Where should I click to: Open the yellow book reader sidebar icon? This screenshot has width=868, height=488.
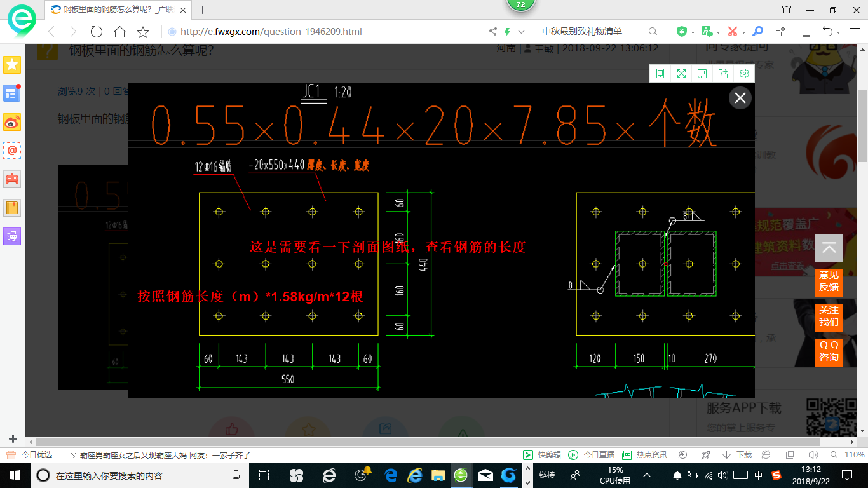(x=12, y=208)
